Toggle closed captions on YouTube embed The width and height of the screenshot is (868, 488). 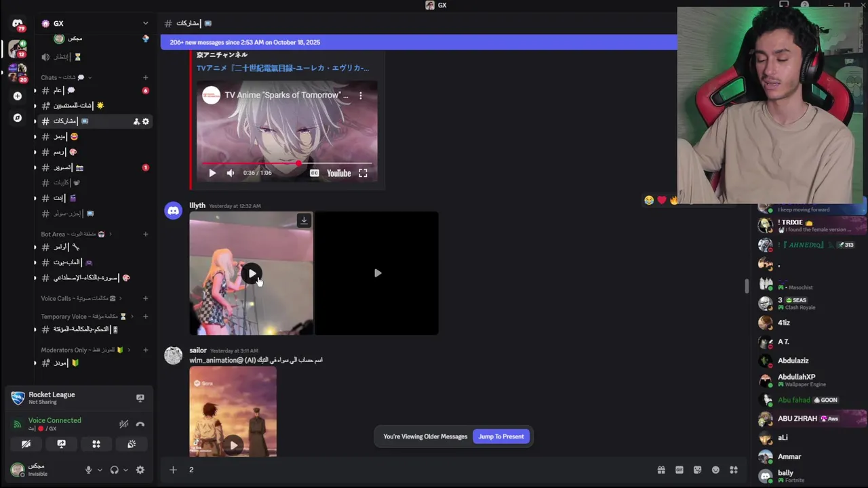[x=315, y=173]
